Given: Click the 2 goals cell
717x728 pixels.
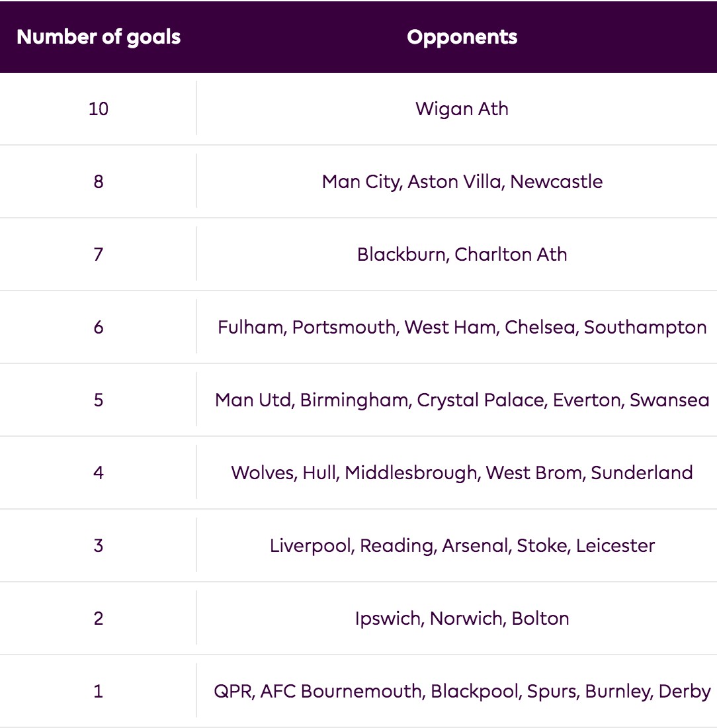Looking at the screenshot, I should [x=99, y=618].
